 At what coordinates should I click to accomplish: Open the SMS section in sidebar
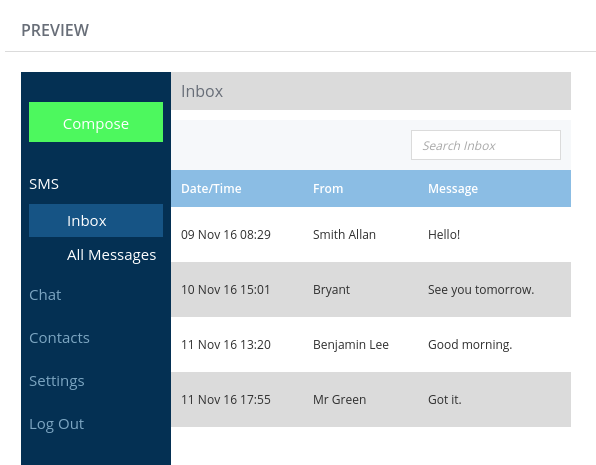(44, 184)
